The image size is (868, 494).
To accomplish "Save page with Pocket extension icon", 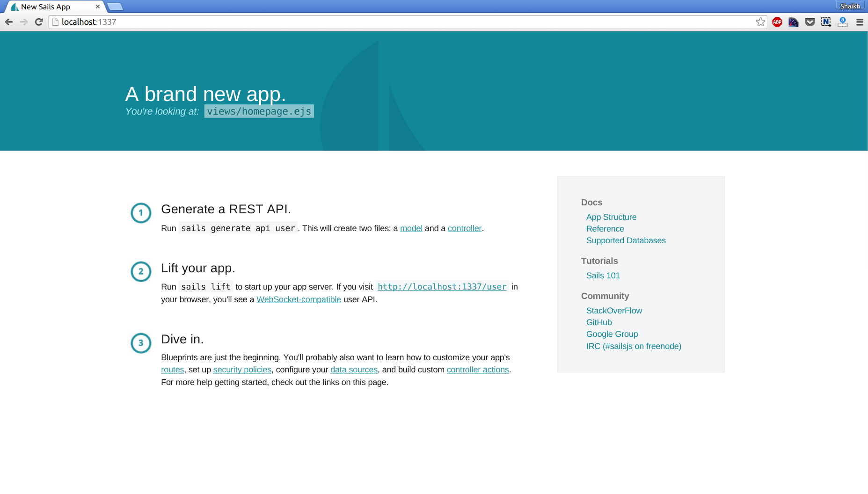I will click(x=810, y=22).
